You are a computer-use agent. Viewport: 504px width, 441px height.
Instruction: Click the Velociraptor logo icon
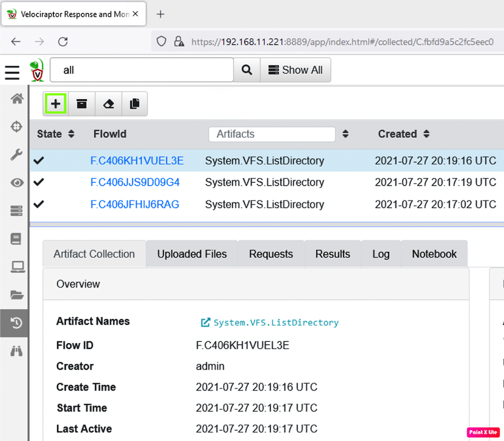click(x=37, y=70)
